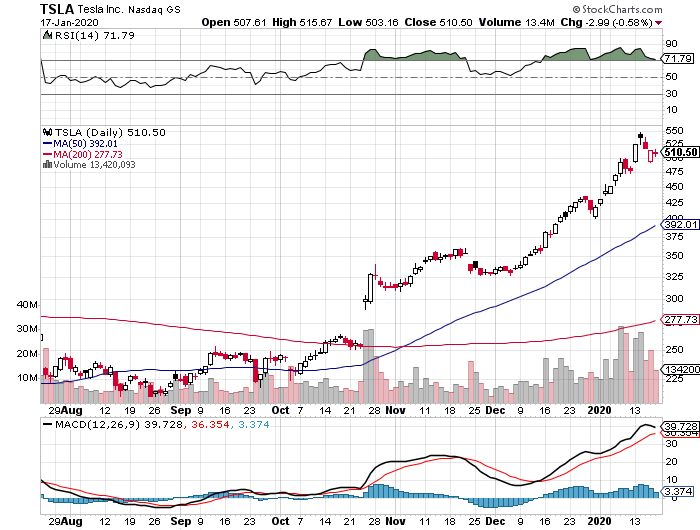This screenshot has width=700, height=530.
Task: Click the TSLA (Daily) 510.50 legend
Action: point(110,133)
